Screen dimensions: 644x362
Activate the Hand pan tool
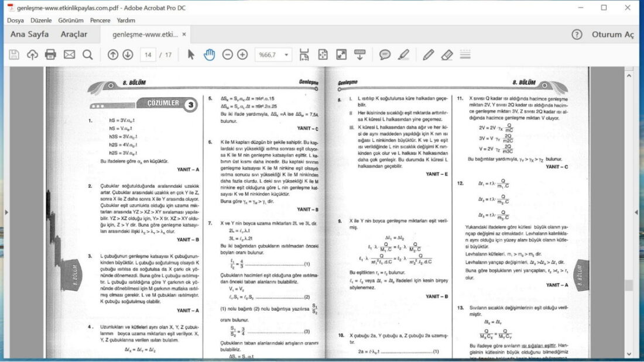(x=209, y=54)
